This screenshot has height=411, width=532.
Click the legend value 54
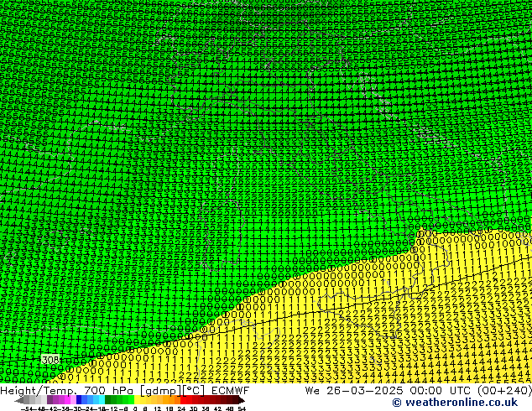(x=242, y=408)
